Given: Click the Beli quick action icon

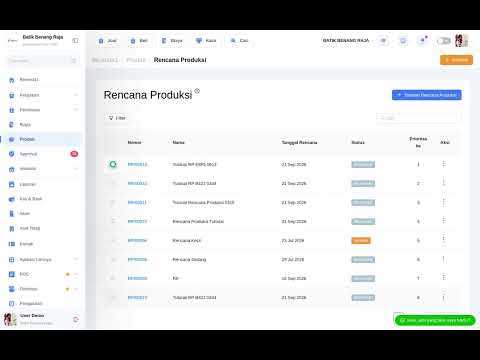Looking at the screenshot, I should tap(133, 41).
